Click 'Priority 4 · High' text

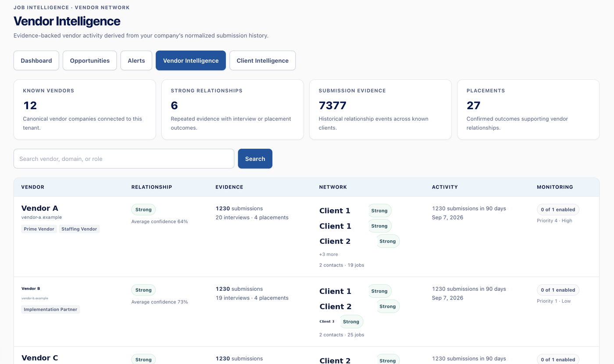[x=554, y=221]
